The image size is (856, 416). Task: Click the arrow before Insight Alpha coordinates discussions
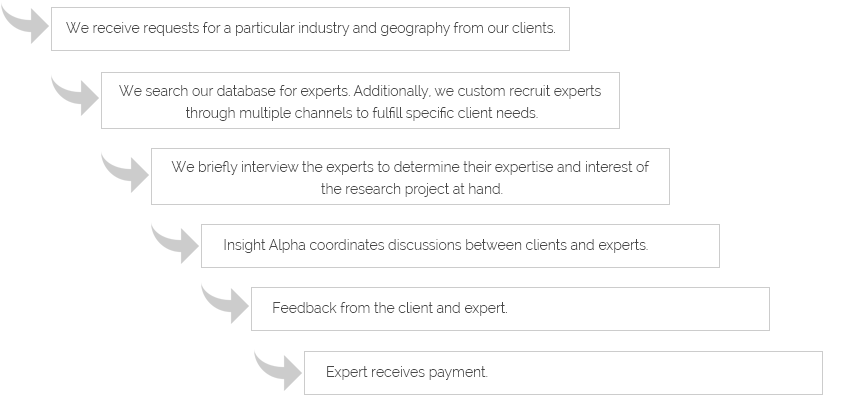tap(175, 243)
